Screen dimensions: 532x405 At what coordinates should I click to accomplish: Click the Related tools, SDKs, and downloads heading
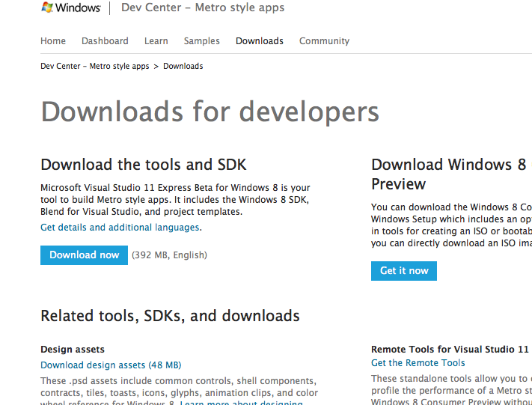[x=170, y=316]
